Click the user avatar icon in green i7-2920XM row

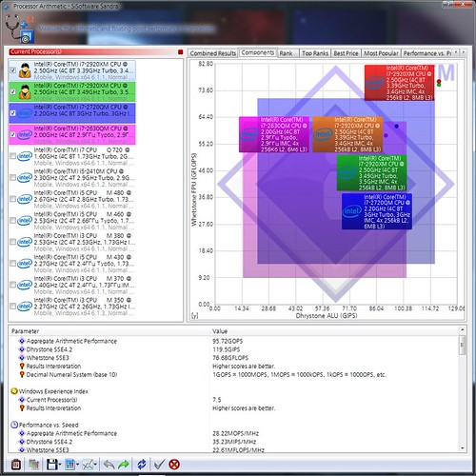tap(25, 91)
